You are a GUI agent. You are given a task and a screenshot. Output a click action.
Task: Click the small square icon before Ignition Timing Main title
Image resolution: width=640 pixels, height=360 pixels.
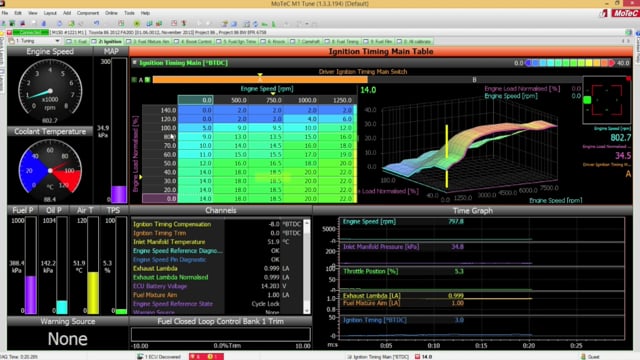coord(134,62)
